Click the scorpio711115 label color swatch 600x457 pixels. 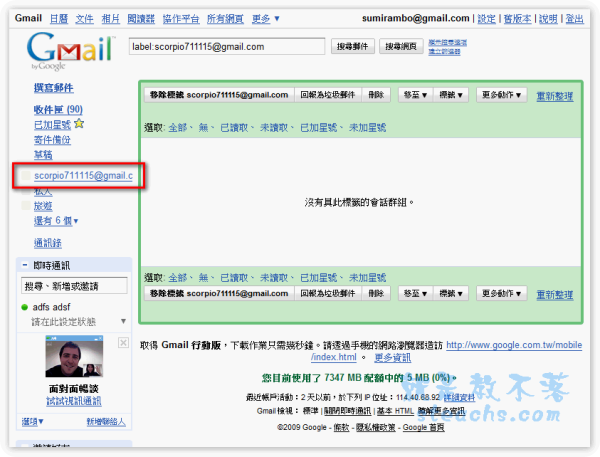[26, 175]
